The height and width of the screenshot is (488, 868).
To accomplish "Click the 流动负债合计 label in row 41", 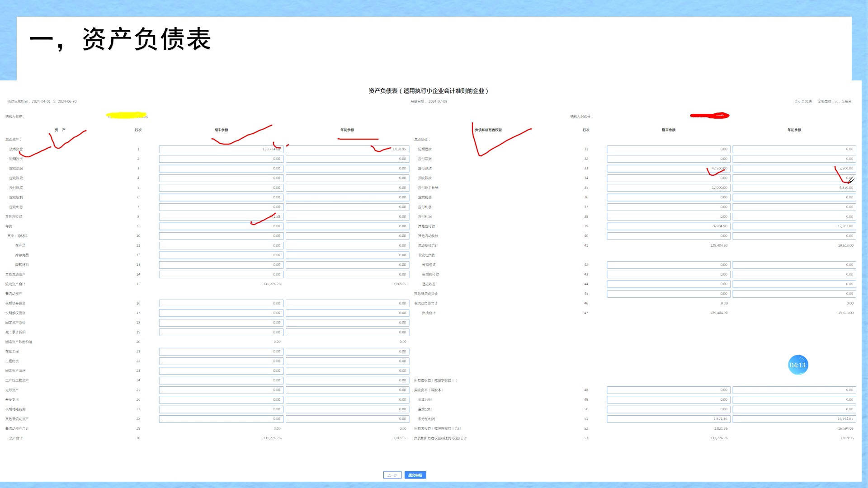I will pos(428,246).
